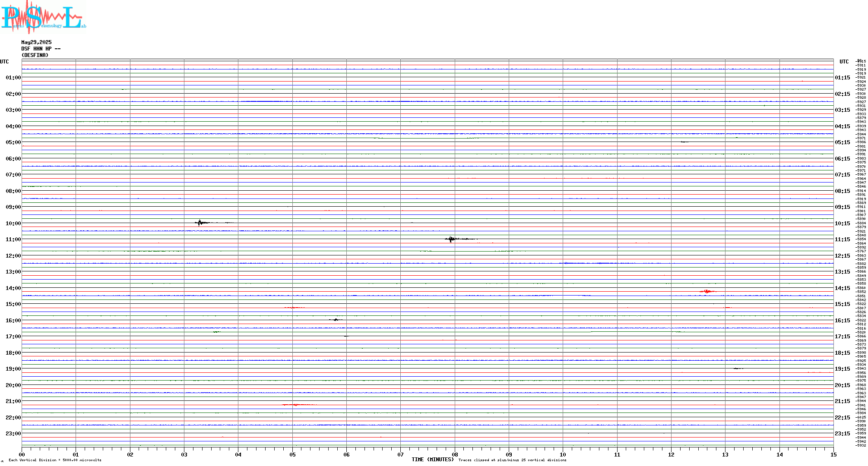868x466 pixels.
Task: Click the 12:00 hour label on left axis
Action: pyautogui.click(x=13, y=256)
